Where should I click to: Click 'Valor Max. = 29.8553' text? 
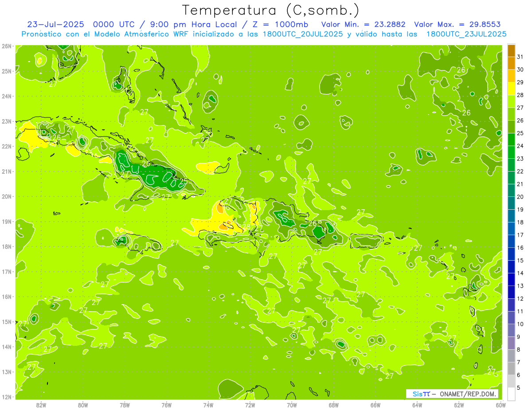pyautogui.click(x=458, y=24)
